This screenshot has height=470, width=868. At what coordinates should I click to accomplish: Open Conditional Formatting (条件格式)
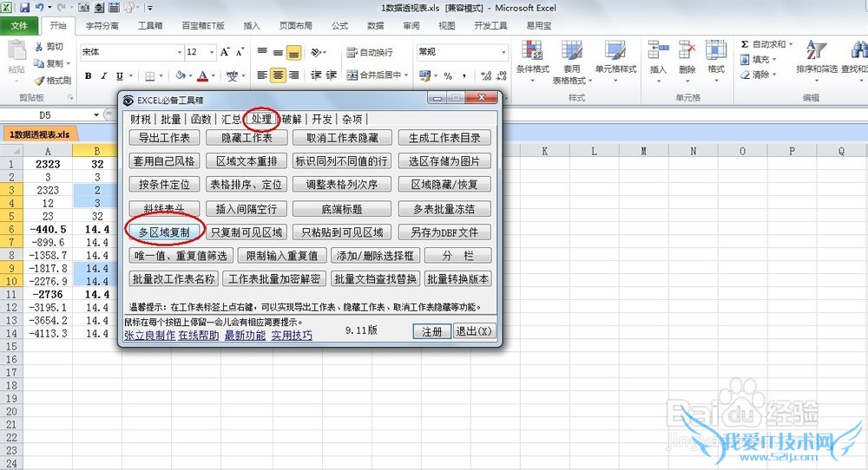pos(533,62)
